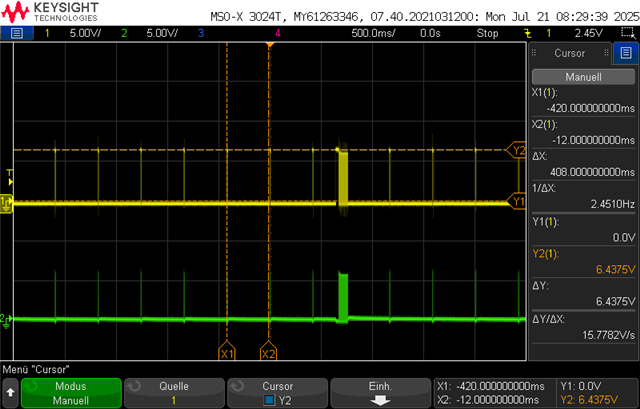Click the 5.00V/ scale of channel 1

85,33
